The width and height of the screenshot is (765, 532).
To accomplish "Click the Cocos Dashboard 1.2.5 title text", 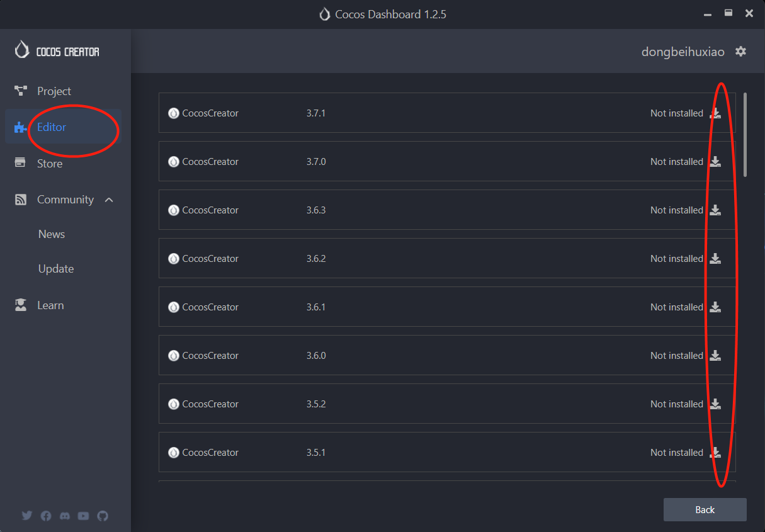I will click(390, 14).
